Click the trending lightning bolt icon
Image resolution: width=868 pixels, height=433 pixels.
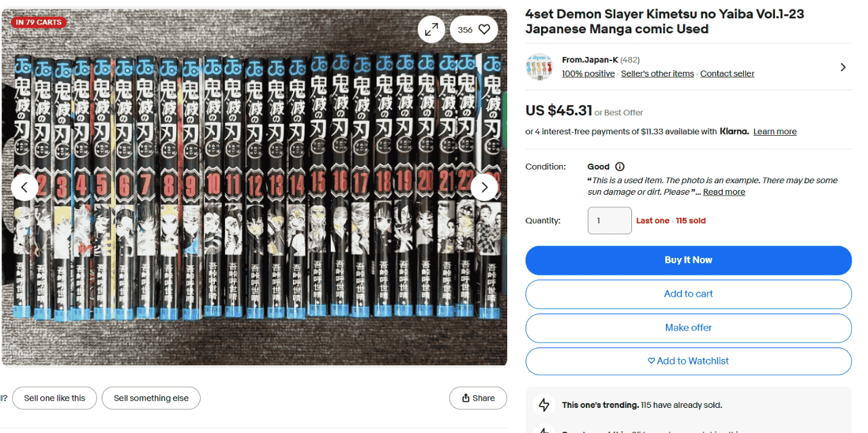click(544, 405)
